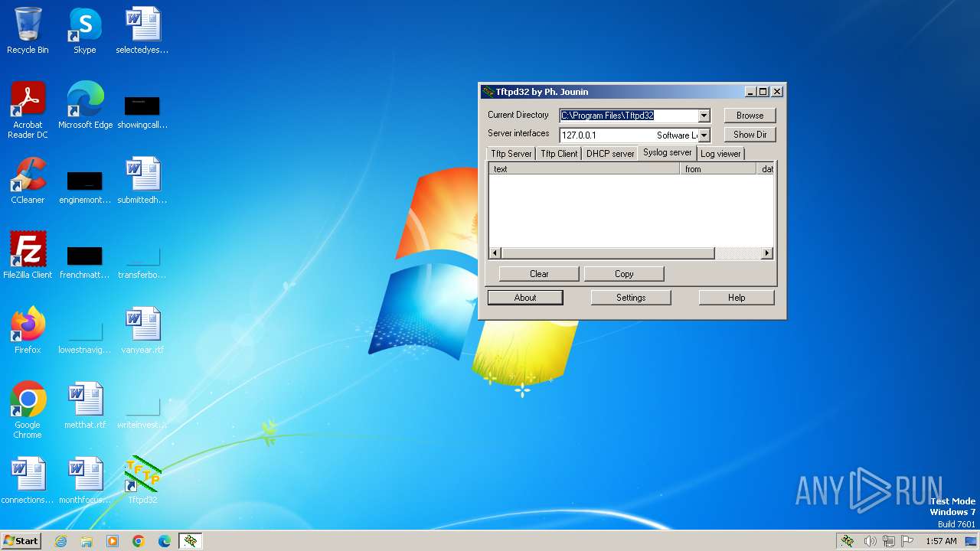Expand Current Directory dropdown
The image size is (980, 551).
pos(704,116)
